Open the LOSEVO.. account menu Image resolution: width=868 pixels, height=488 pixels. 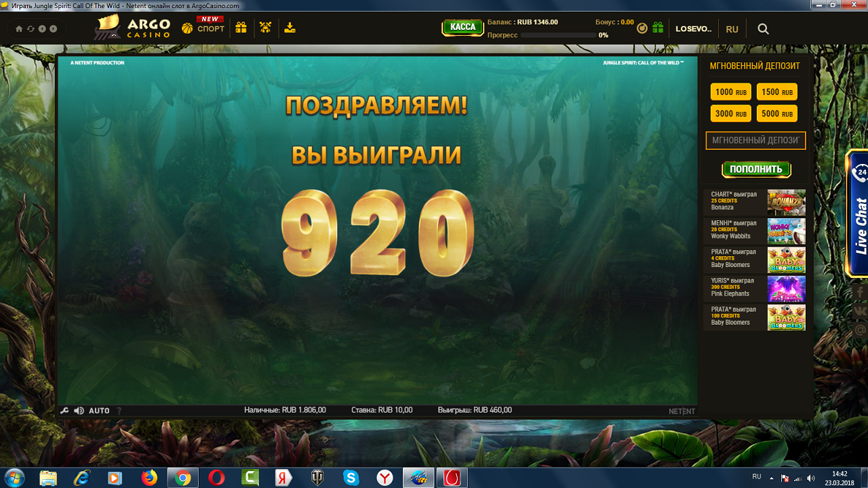click(x=694, y=29)
